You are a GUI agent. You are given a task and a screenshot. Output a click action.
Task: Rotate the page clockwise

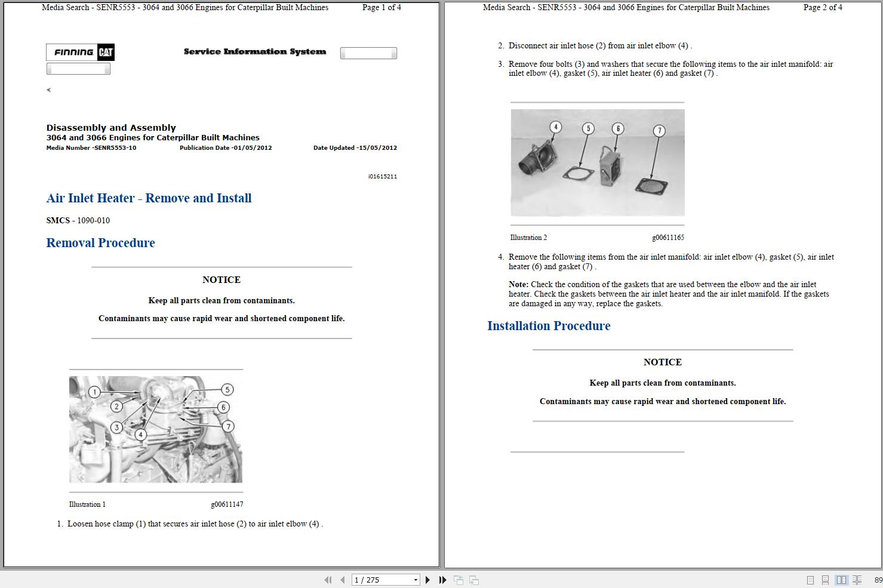tap(473, 580)
